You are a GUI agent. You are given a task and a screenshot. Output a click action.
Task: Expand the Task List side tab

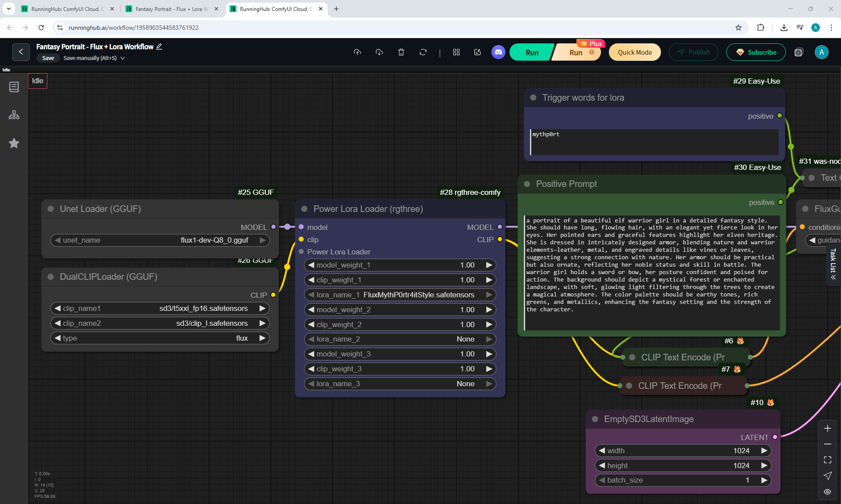833,264
